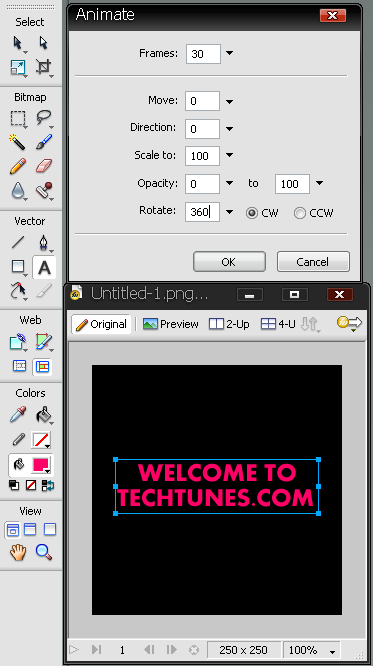Select the Subselection tool
Image resolution: width=373 pixels, height=666 pixels.
click(x=43, y=43)
